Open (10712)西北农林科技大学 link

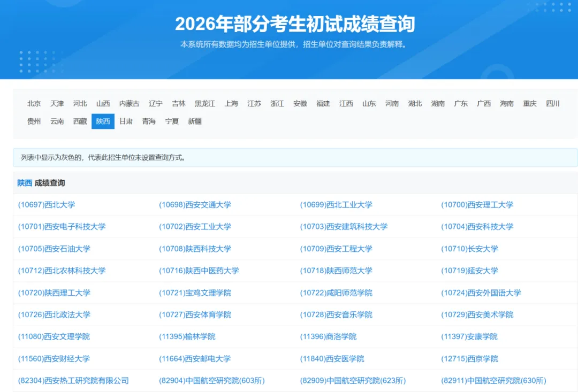(x=62, y=271)
